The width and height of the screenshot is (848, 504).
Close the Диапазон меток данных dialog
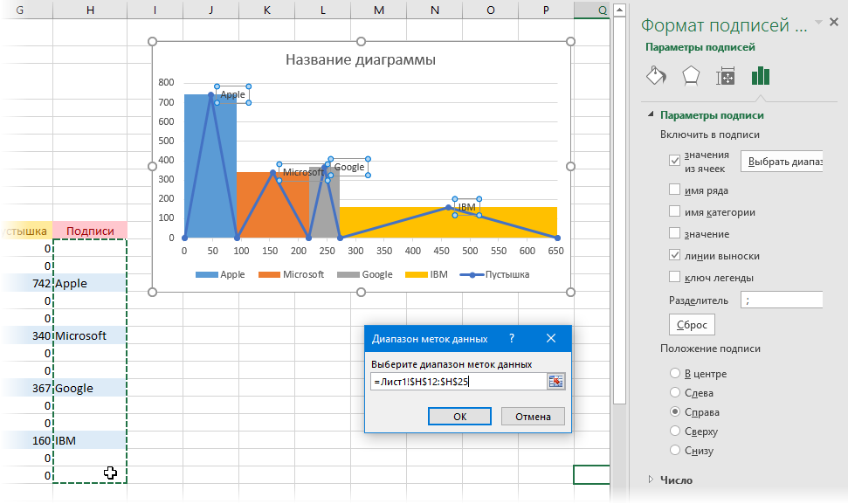coord(551,339)
